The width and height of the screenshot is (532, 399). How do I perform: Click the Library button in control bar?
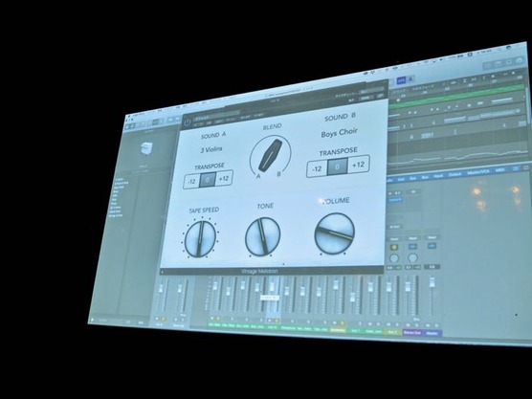click(x=128, y=126)
